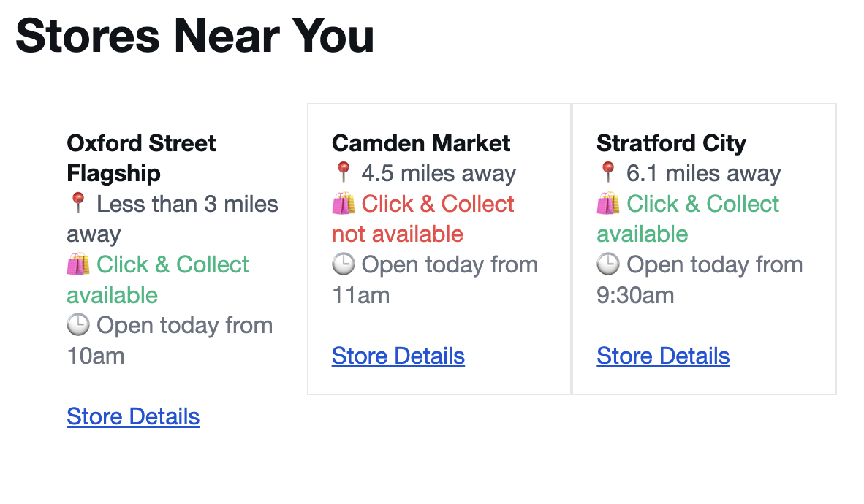Image resolution: width=864 pixels, height=504 pixels.
Task: Open Store Details for Oxford Street Flagship
Action: [133, 416]
